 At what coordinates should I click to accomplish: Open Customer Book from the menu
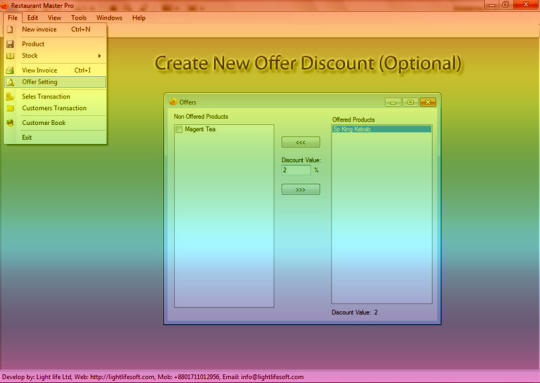pyautogui.click(x=55, y=123)
